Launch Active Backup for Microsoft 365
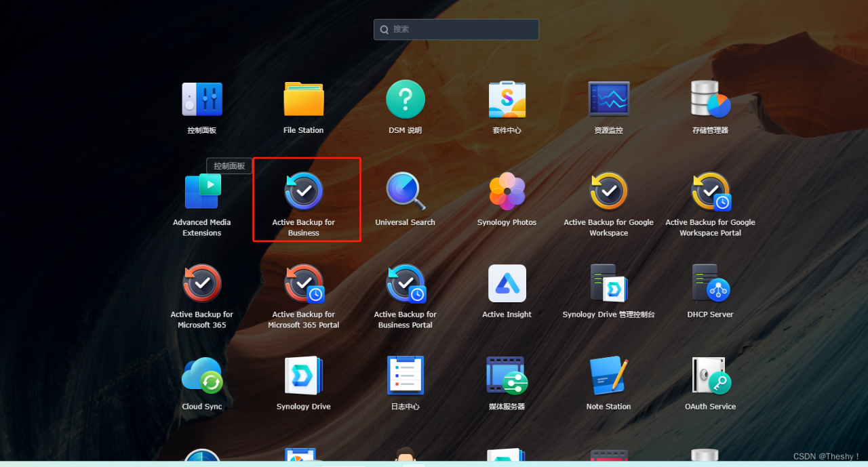The image size is (868, 467). click(201, 283)
